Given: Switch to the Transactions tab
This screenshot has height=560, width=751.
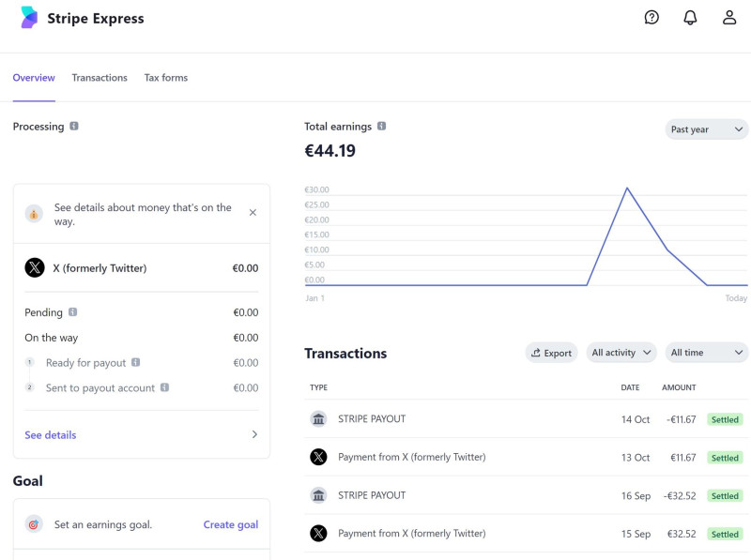Looking at the screenshot, I should pyautogui.click(x=100, y=78).
